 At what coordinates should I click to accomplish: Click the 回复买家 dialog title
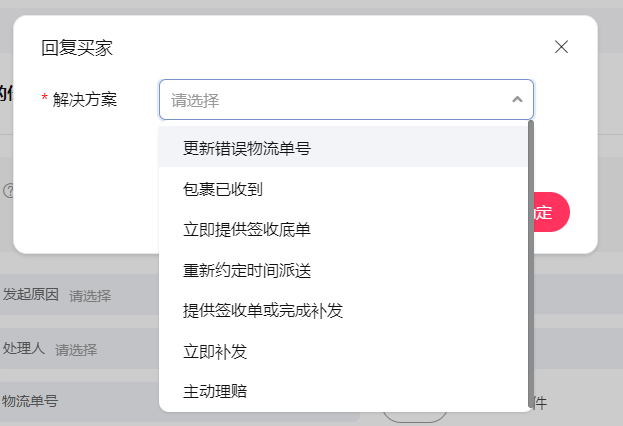tap(77, 48)
